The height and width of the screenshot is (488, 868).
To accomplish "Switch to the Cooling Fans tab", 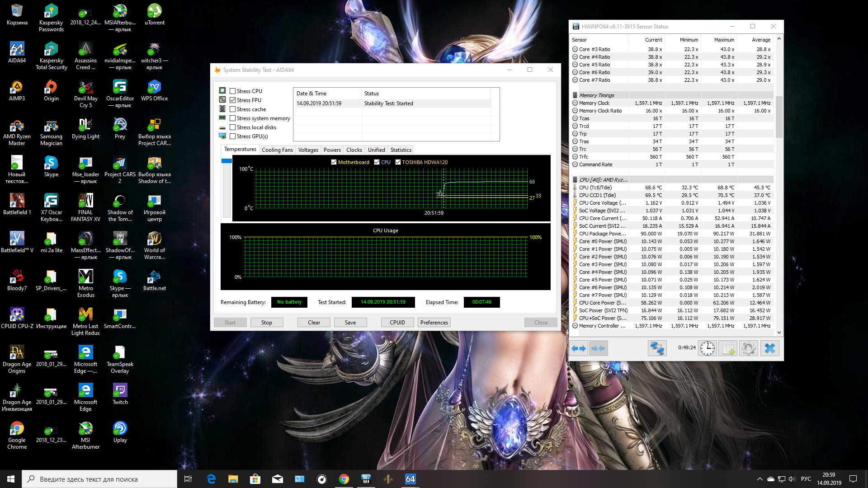I will (277, 150).
